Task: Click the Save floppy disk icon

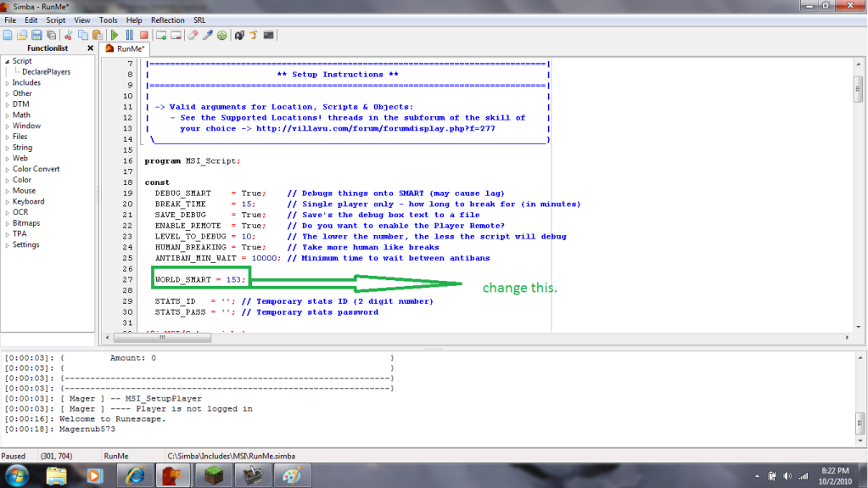Action: click(x=36, y=35)
